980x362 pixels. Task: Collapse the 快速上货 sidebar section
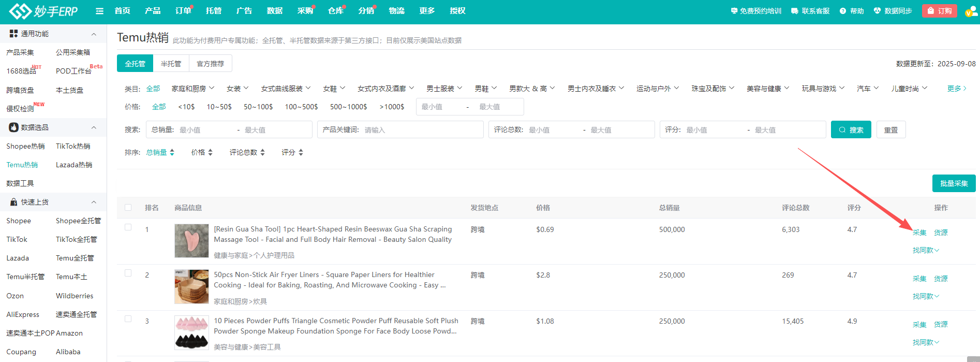(94, 202)
